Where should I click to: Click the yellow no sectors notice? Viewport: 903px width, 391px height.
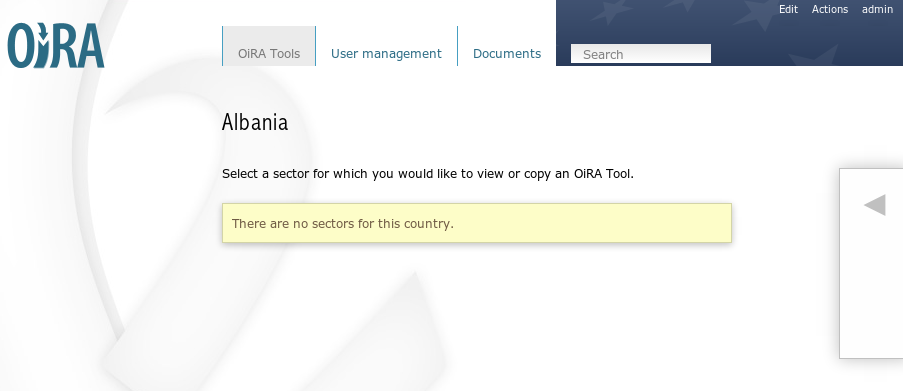click(477, 223)
